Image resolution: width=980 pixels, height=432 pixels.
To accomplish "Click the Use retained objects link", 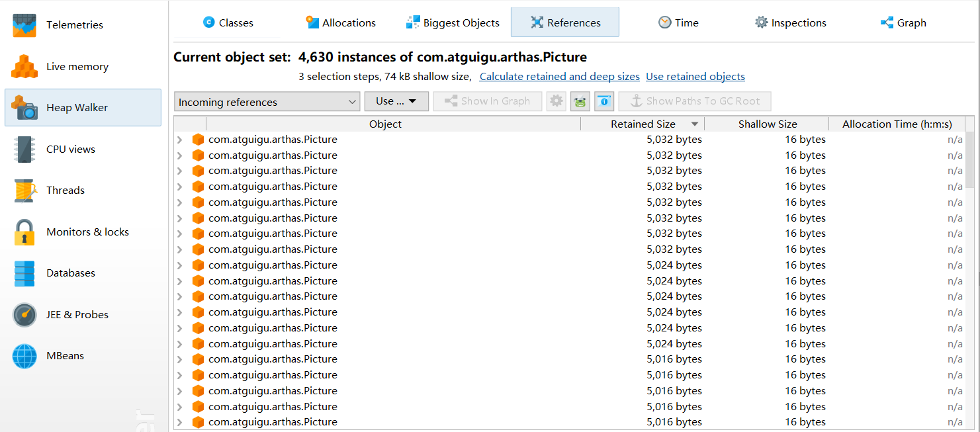I will (x=695, y=77).
